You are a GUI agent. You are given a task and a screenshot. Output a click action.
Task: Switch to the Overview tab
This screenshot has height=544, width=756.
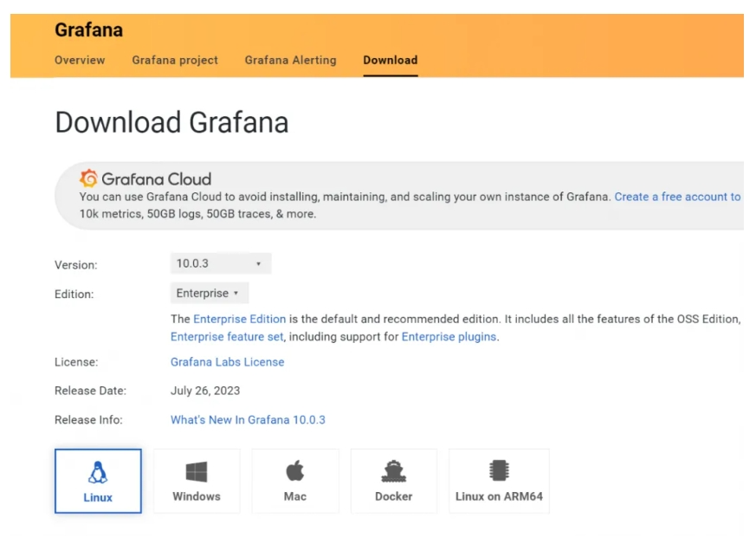[x=80, y=60]
